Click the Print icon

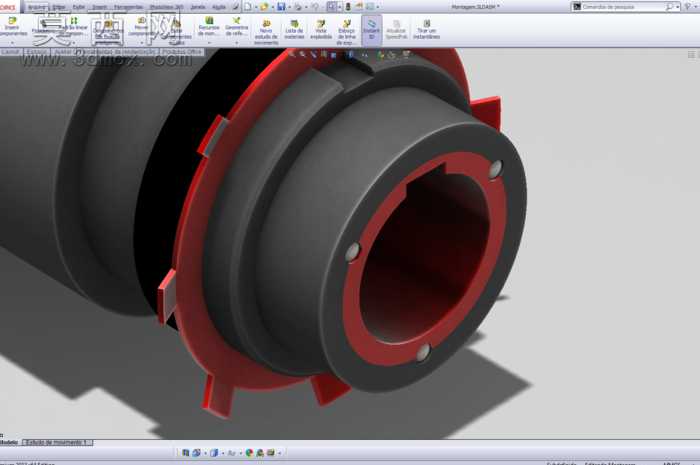point(298,7)
